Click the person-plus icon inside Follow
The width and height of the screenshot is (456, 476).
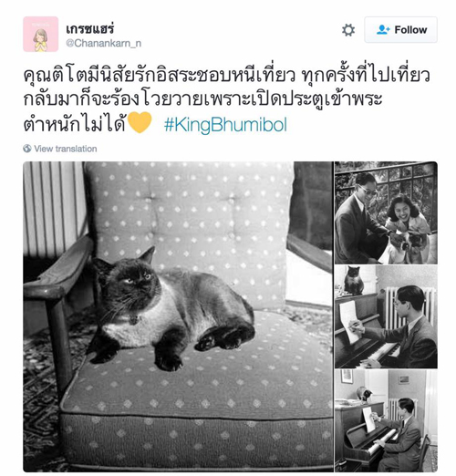click(x=383, y=29)
